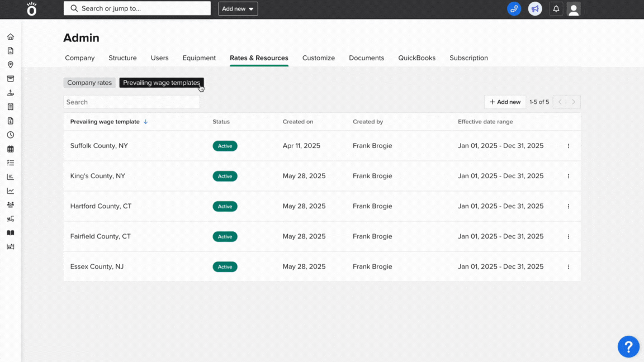Image resolution: width=644 pixels, height=362 pixels.
Task: Click the blue help question mark button
Action: 628,346
